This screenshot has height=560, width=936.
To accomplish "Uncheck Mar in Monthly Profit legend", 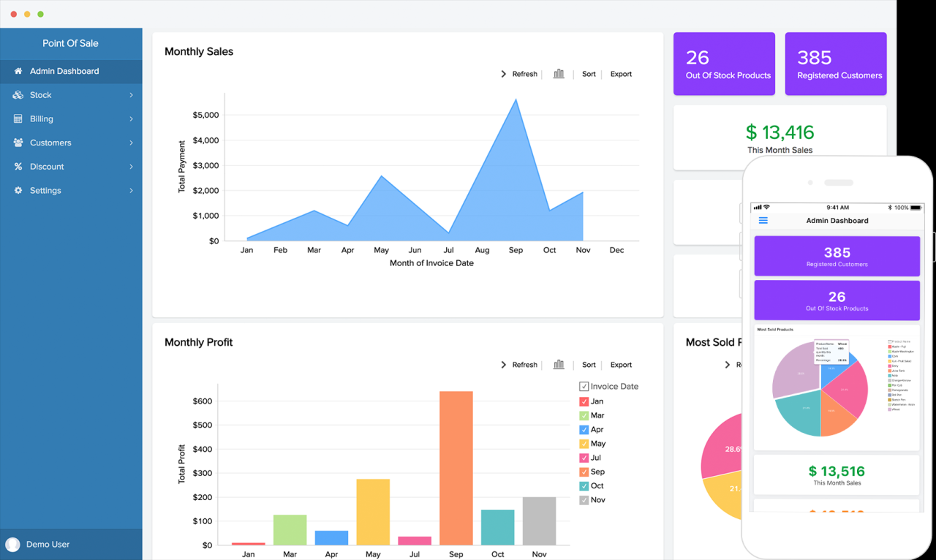I will pyautogui.click(x=584, y=415).
